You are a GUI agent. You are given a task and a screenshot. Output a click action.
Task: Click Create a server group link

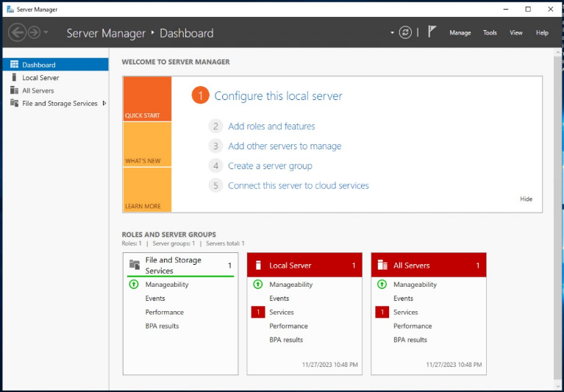[270, 165]
